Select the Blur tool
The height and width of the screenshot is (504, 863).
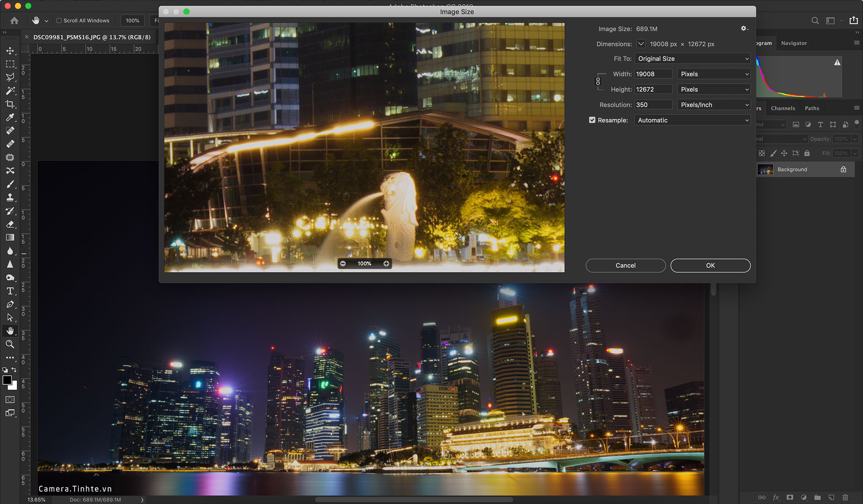coord(10,251)
